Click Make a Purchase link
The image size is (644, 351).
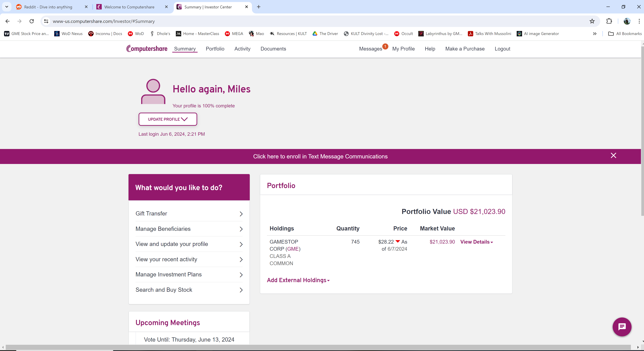tap(465, 49)
